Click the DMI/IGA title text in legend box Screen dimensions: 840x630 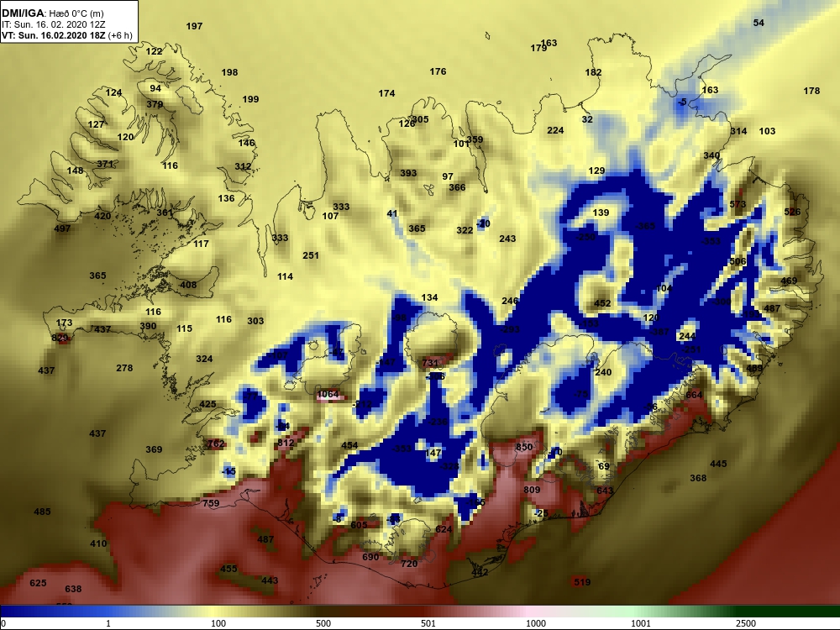click(23, 13)
